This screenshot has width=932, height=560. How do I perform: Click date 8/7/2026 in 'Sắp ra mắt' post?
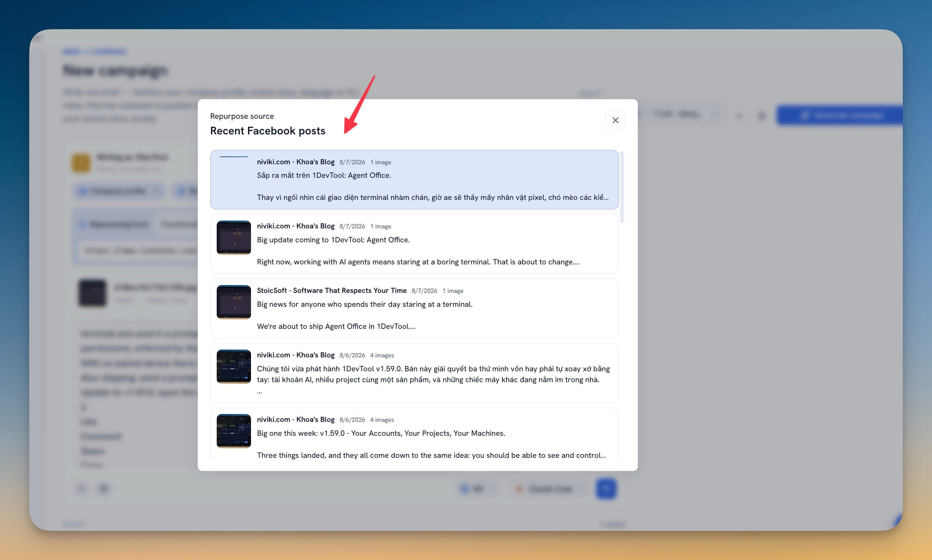352,162
